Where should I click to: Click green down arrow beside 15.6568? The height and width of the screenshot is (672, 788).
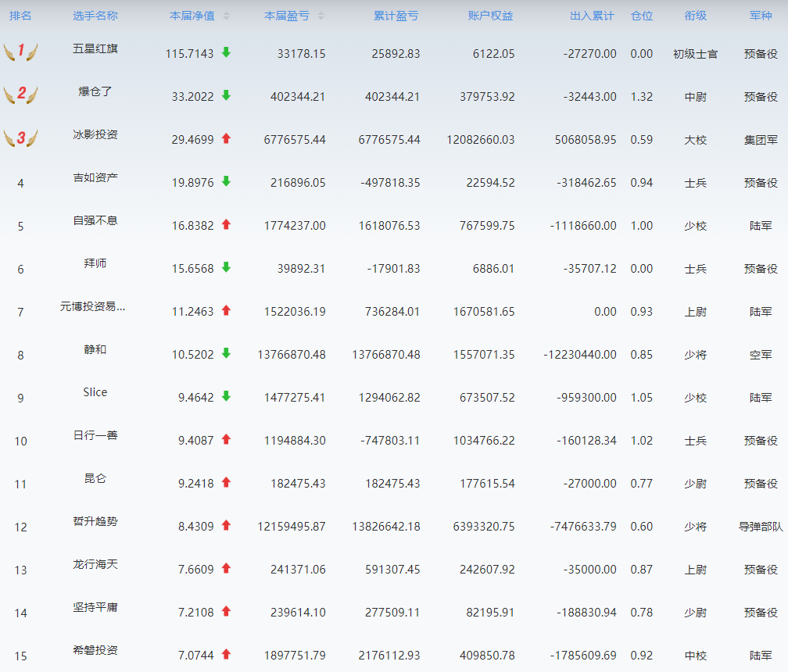(x=226, y=266)
